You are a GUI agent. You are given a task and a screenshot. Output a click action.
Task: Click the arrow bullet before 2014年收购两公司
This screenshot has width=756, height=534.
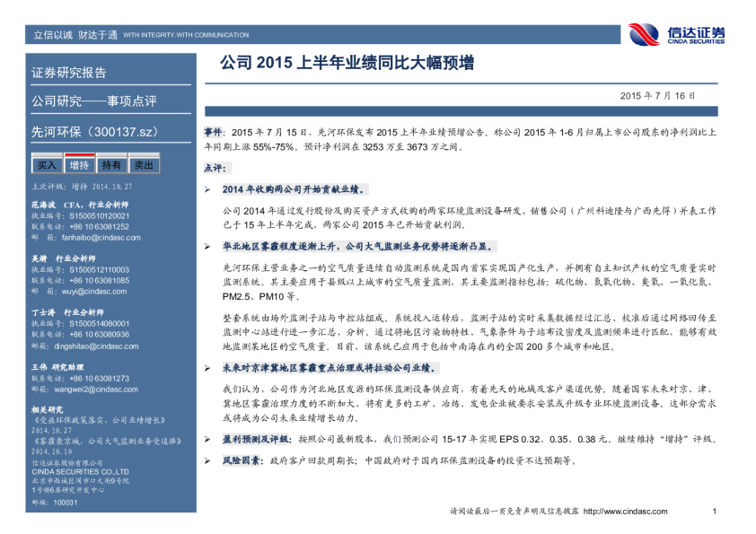208,189
